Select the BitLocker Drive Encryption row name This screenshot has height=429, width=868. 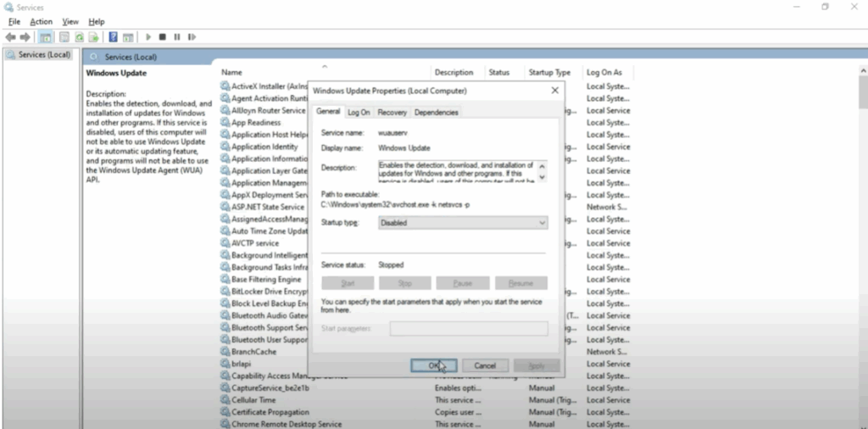[x=270, y=291]
